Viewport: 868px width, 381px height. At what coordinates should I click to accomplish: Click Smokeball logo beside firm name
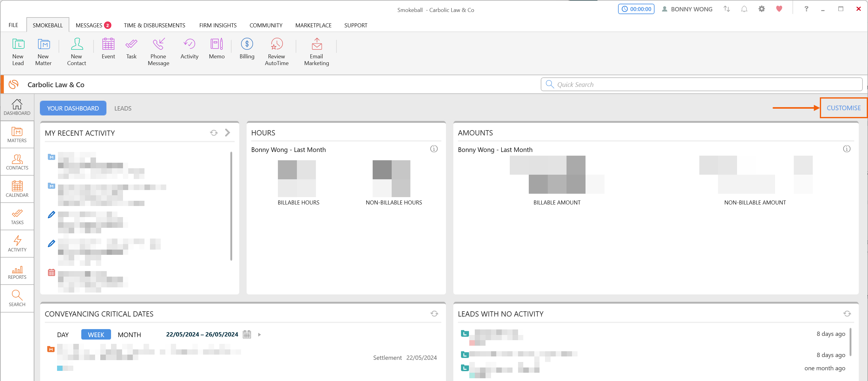13,84
